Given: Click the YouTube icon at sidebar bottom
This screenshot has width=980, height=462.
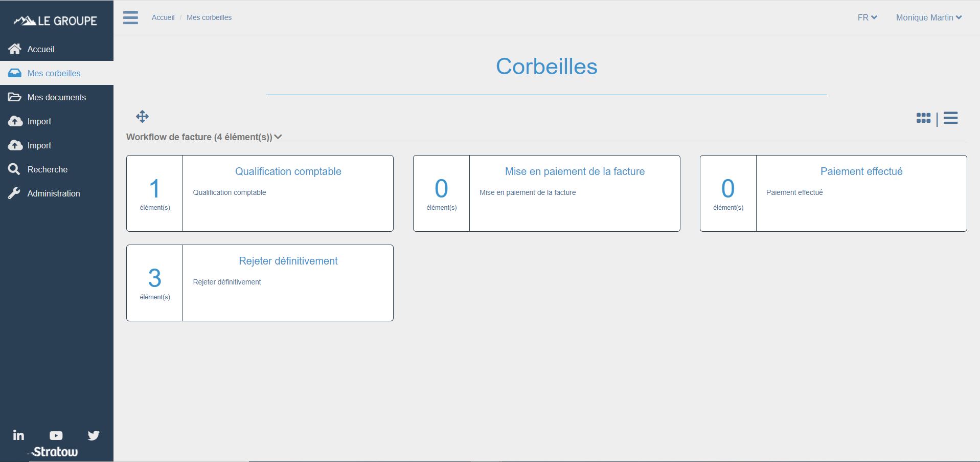Looking at the screenshot, I should tap(56, 435).
